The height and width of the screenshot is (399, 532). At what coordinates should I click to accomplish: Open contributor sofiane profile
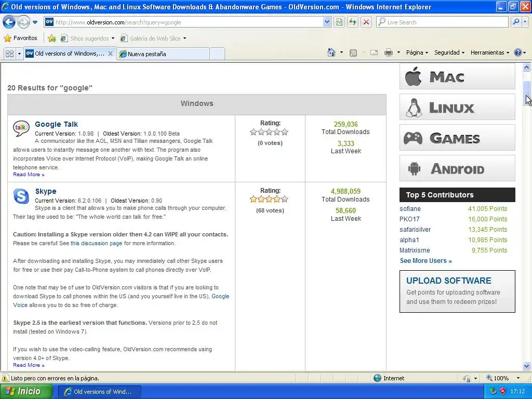click(x=410, y=209)
